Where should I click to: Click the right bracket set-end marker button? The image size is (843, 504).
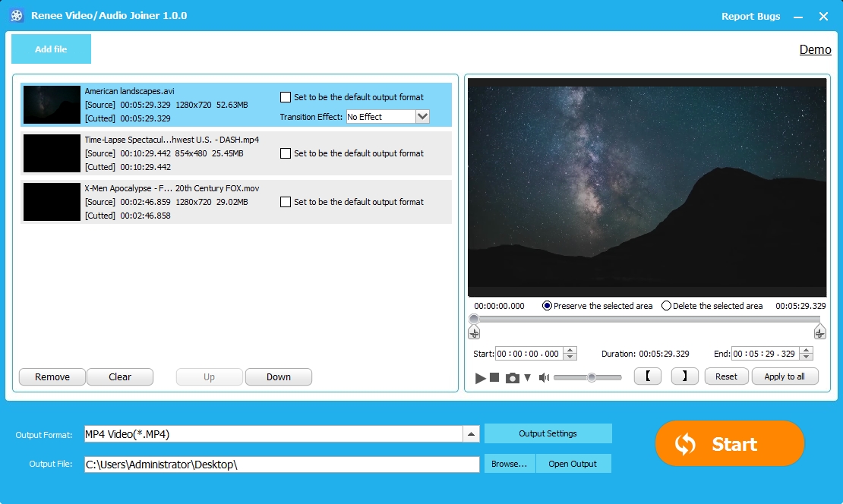coord(684,376)
